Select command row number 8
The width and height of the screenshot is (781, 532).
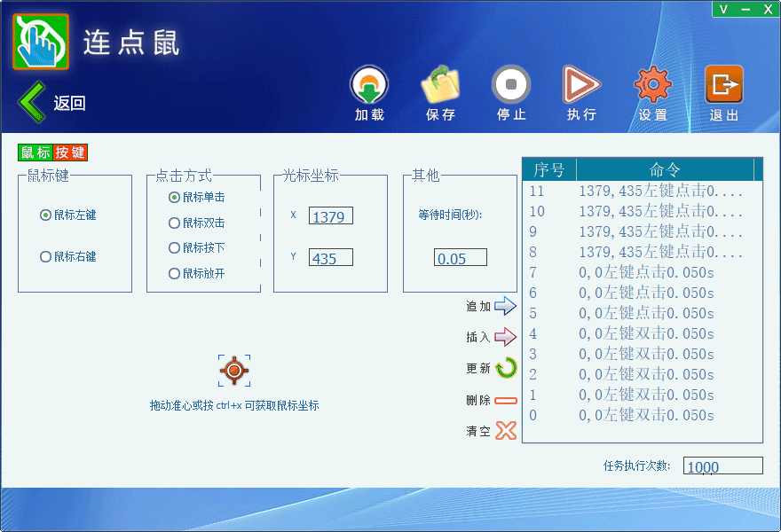coord(643,253)
